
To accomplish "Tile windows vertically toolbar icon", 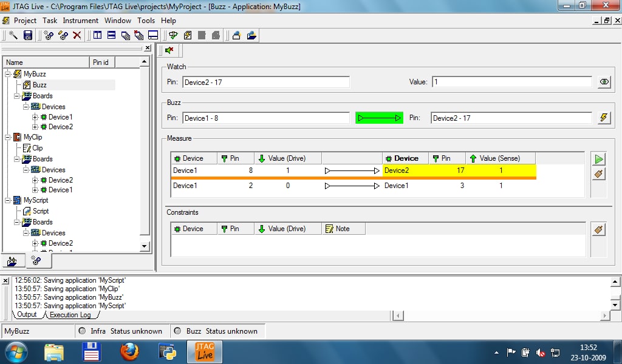I will tap(98, 35).
